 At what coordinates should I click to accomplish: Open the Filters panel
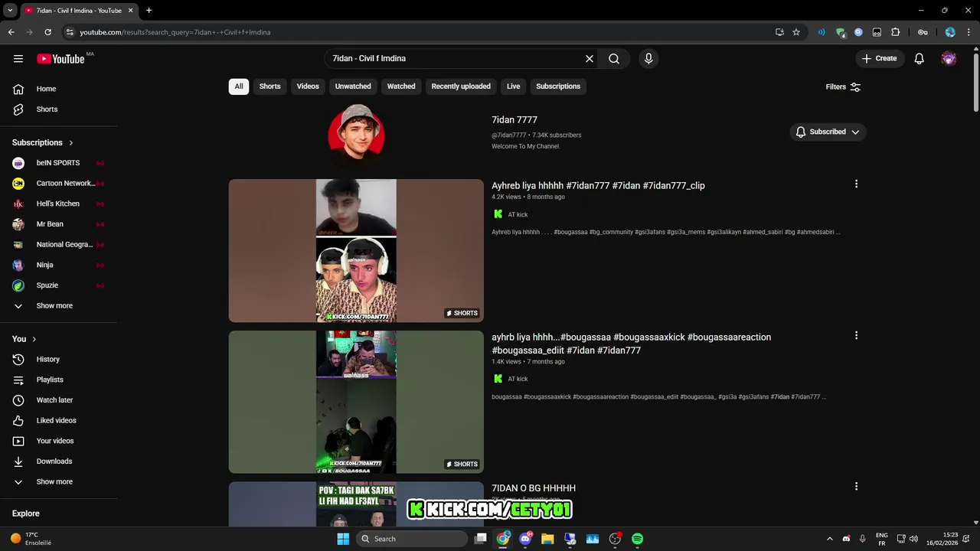(x=843, y=86)
